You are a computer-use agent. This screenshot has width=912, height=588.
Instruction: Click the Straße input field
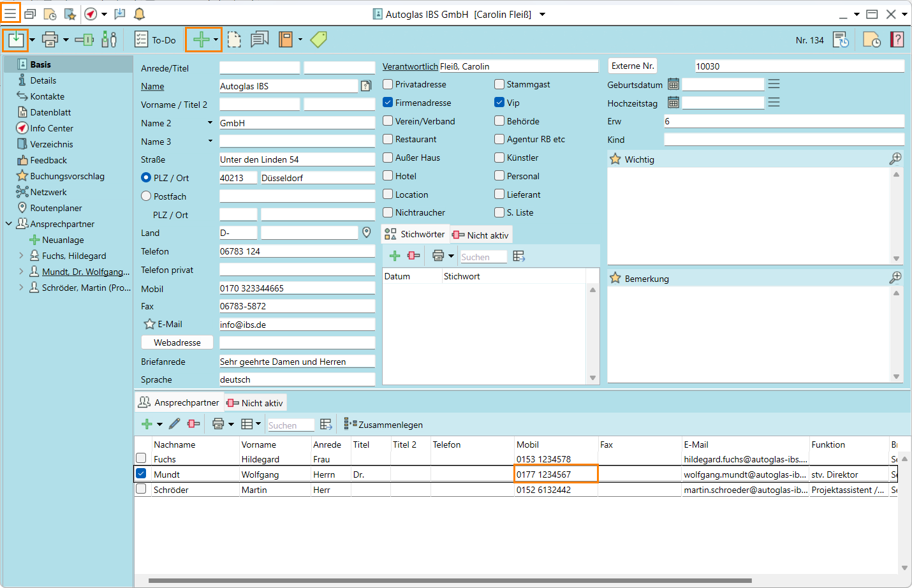(x=297, y=159)
